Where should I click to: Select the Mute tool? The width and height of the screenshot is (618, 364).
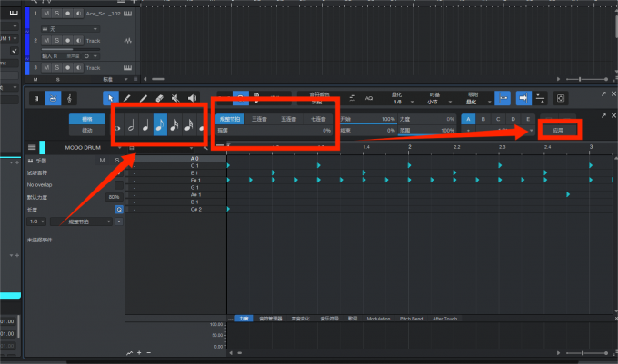point(175,98)
